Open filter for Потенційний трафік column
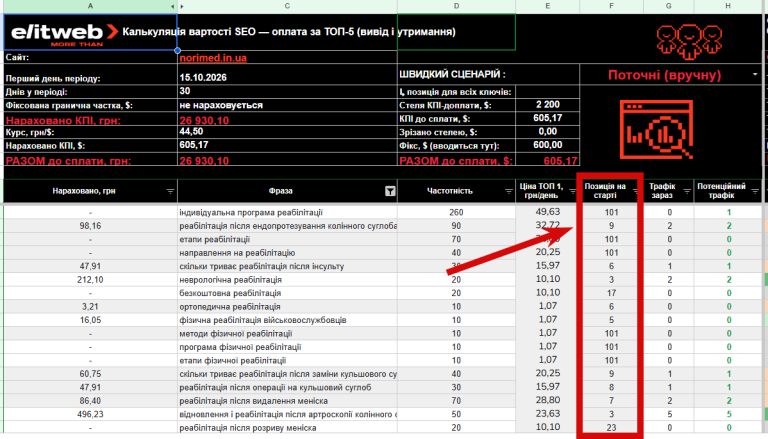The height and width of the screenshot is (439, 768). (x=755, y=191)
